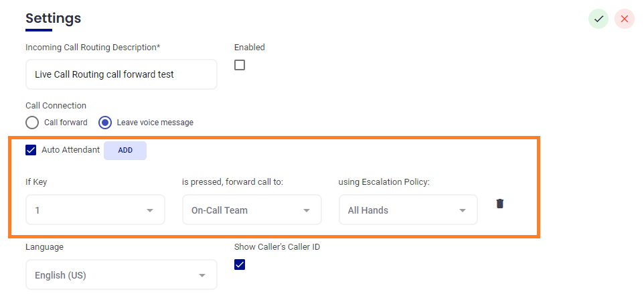Uncheck Show Caller's Caller ID
This screenshot has height=298, width=644.
pyautogui.click(x=240, y=265)
